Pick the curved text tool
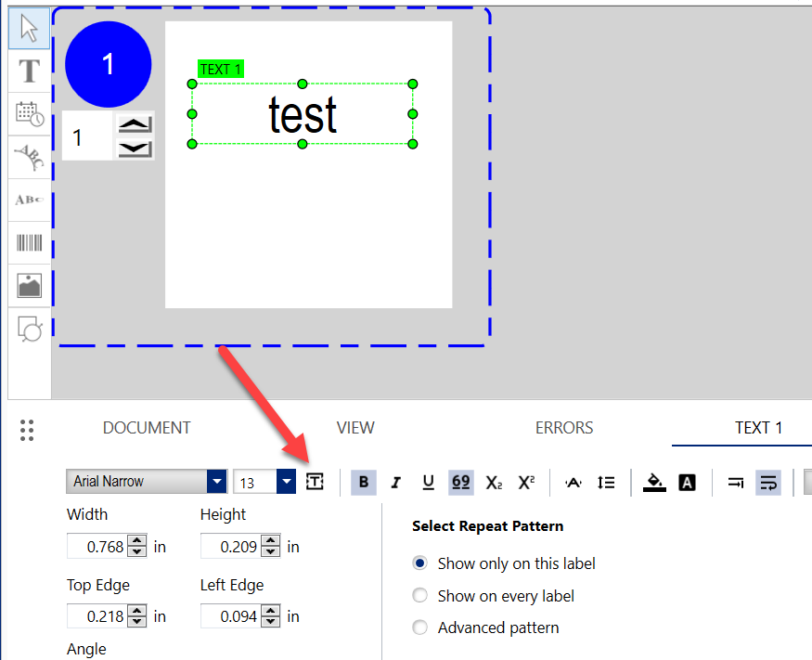The image size is (812, 660). 29,158
